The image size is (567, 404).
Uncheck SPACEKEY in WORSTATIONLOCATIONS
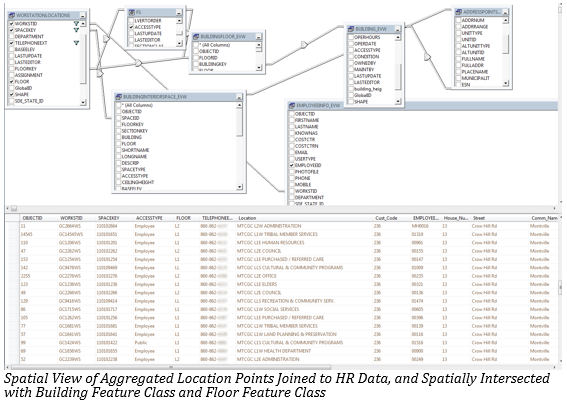(x=12, y=30)
